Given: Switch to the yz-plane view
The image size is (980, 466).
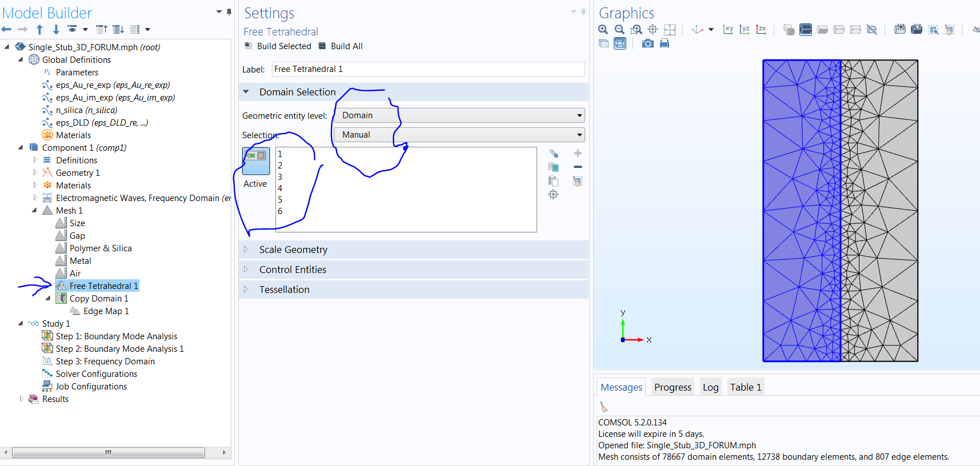Looking at the screenshot, I should (x=745, y=30).
